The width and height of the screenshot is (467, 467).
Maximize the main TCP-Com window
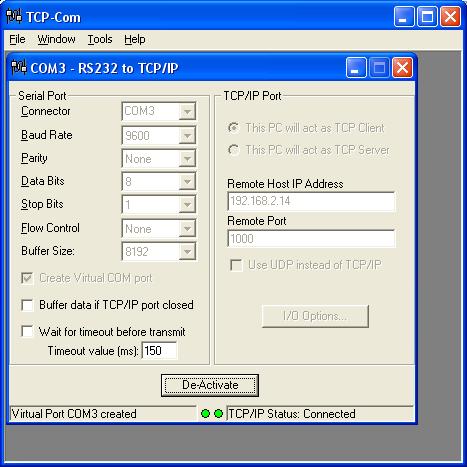[x=427, y=16]
